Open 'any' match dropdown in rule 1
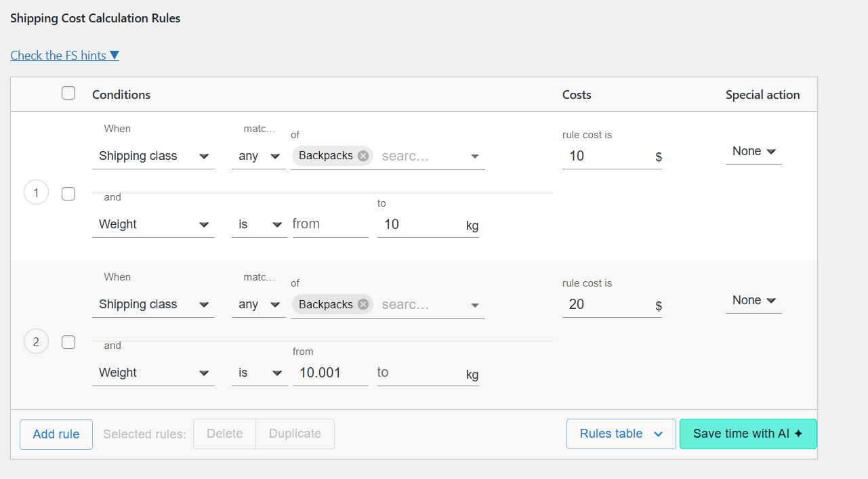 [259, 156]
